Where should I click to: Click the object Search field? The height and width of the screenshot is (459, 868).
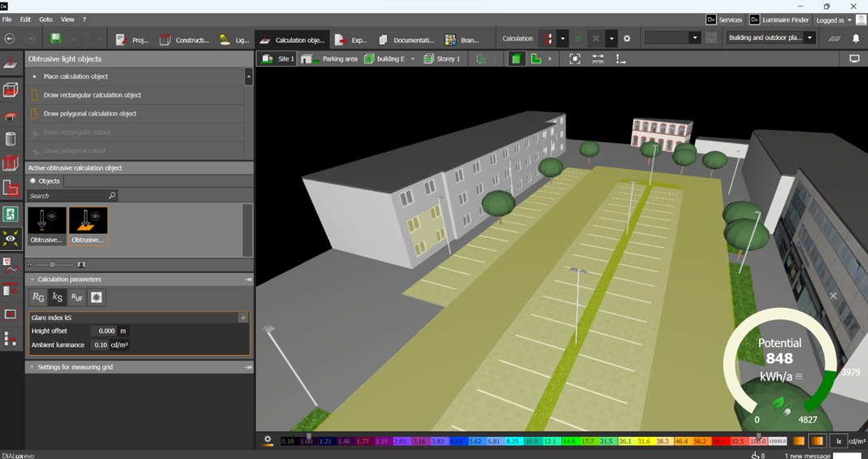point(72,195)
